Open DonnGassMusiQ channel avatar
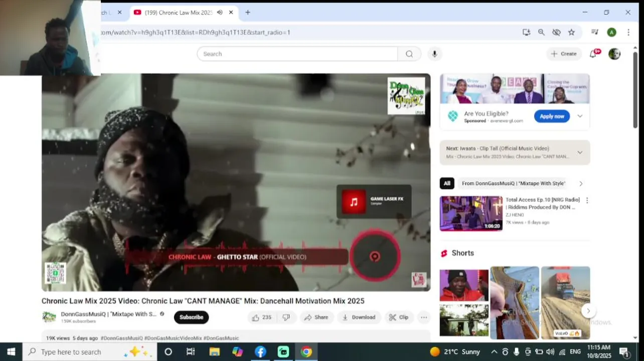This screenshot has width=644, height=361. 49,317
